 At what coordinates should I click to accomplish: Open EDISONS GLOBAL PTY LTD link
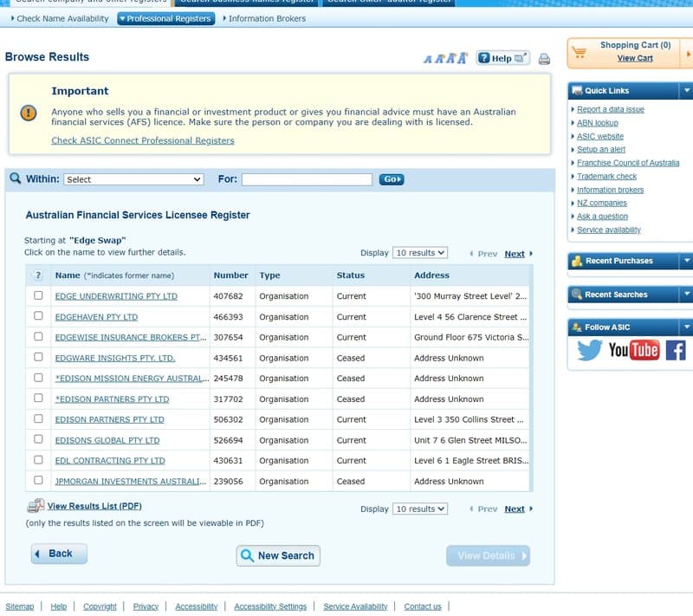107,440
